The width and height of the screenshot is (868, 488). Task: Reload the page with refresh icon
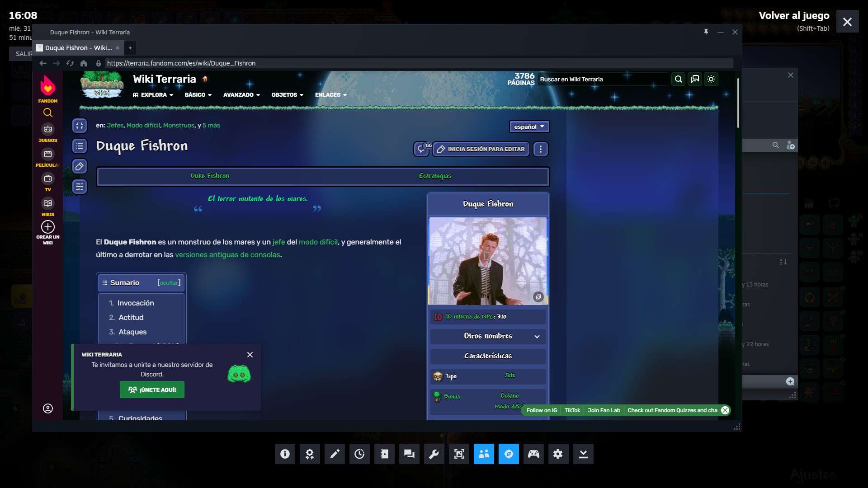click(x=70, y=63)
